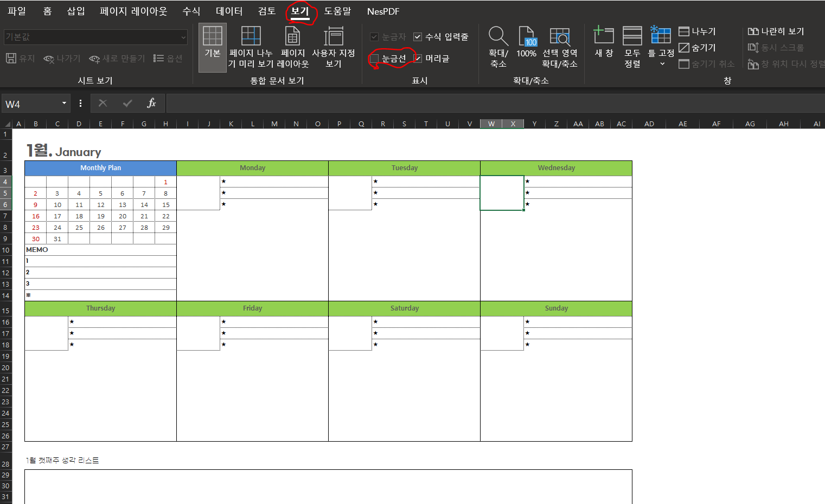Click the select-all corner triangle
This screenshot has height=504, width=825.
tap(7, 124)
